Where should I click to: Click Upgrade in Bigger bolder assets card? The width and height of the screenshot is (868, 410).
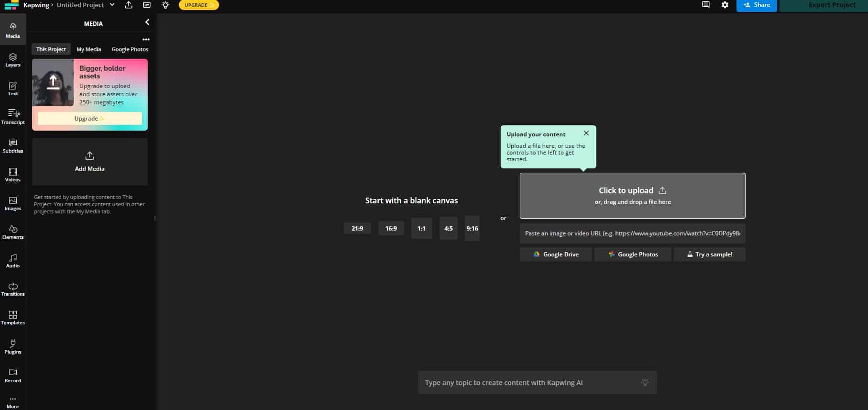[x=90, y=118]
